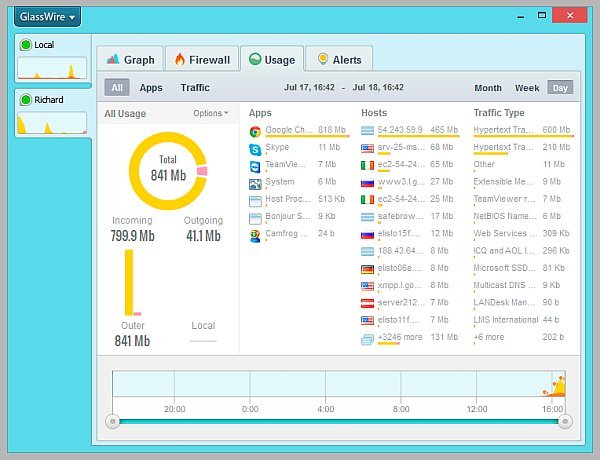Screen dimensions: 600x460
Task: Select Extensible Me... 9 Mb traffic type
Action: click(523, 182)
